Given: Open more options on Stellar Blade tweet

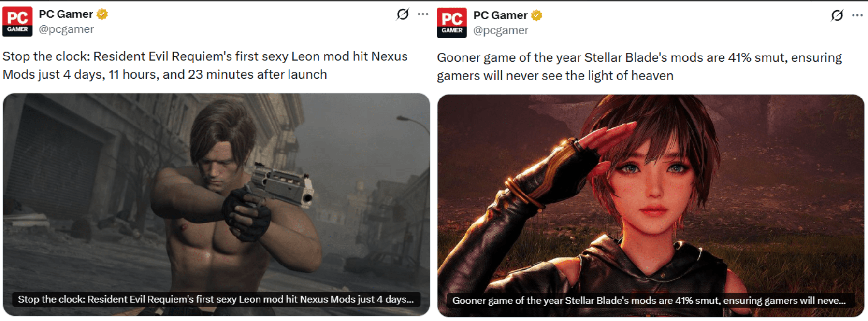Looking at the screenshot, I should pyautogui.click(x=857, y=15).
